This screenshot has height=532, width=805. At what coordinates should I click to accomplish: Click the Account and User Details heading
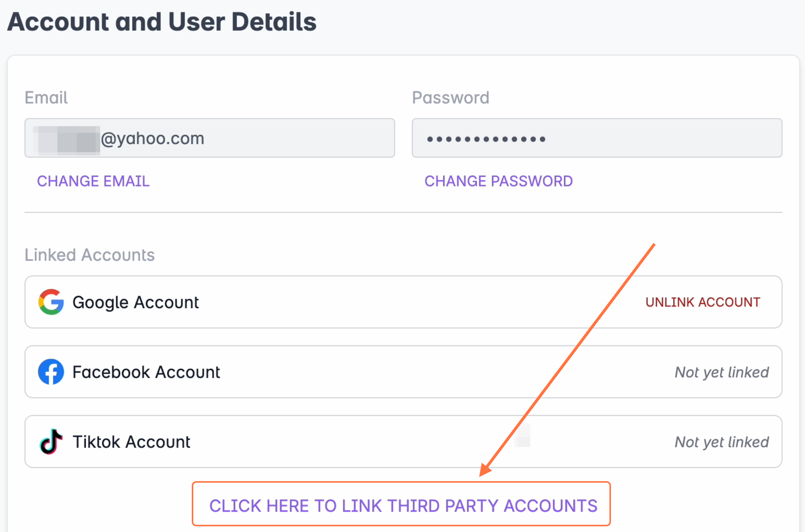(x=162, y=22)
